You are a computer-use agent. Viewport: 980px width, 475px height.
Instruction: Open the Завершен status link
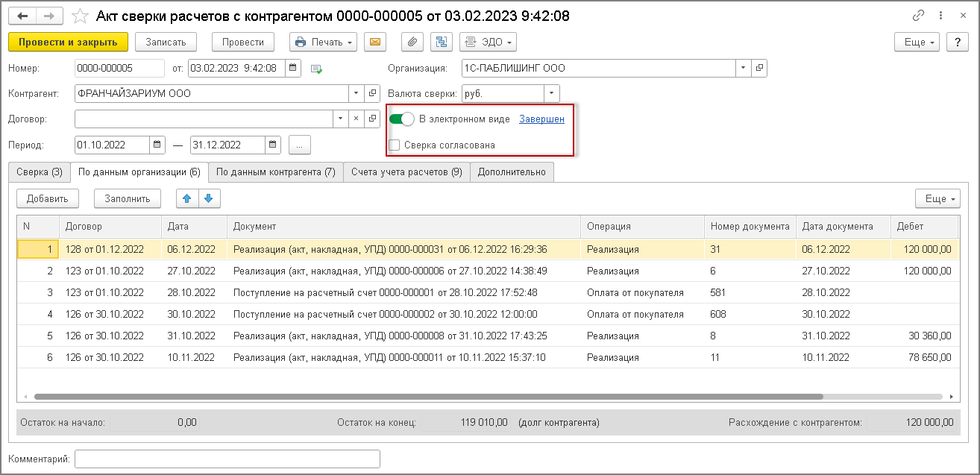(541, 119)
